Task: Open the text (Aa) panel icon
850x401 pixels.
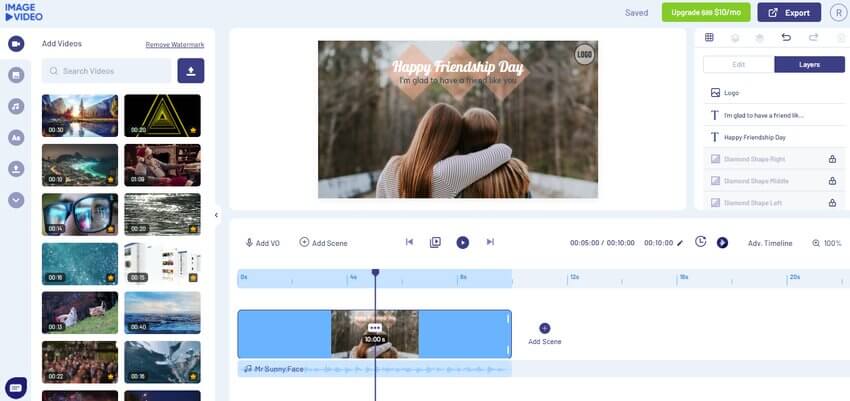Action: [x=16, y=138]
